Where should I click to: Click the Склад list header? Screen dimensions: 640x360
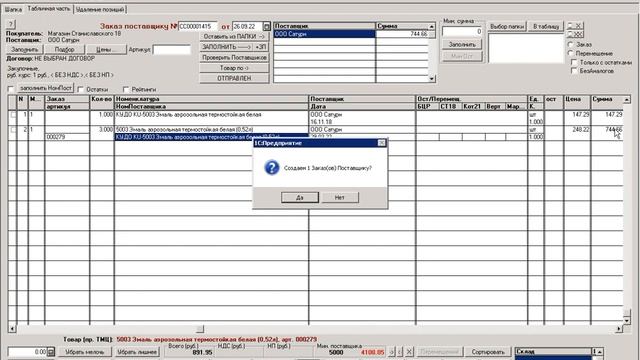tap(553, 351)
